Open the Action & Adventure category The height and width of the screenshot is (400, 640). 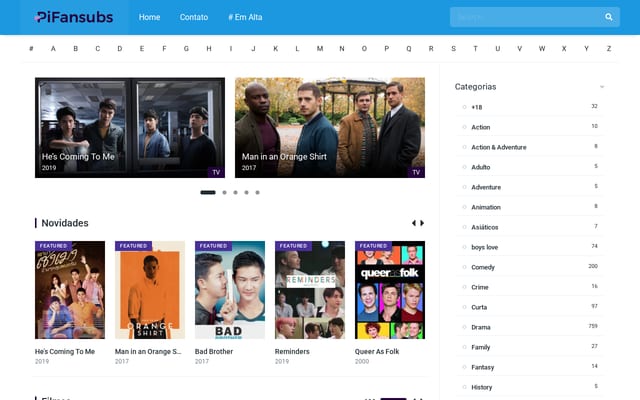tap(499, 147)
